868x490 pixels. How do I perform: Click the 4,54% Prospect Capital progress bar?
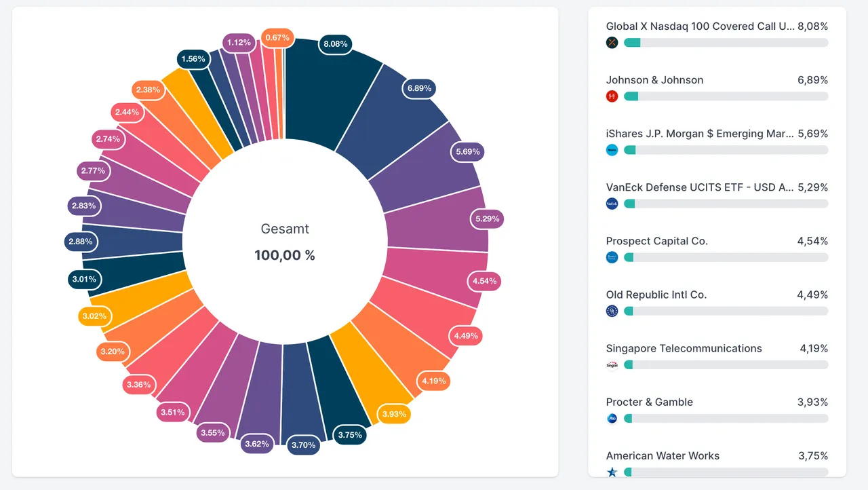[726, 257]
